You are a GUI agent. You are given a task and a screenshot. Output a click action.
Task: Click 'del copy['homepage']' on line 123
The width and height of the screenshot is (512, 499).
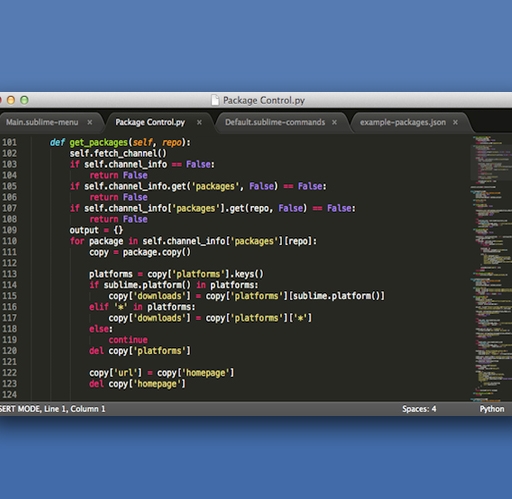[x=137, y=384]
